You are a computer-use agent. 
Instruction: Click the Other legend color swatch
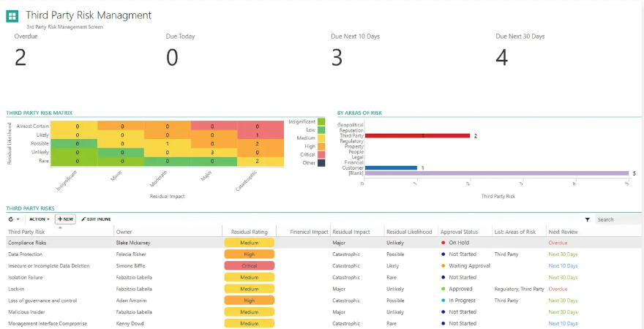pos(321,162)
